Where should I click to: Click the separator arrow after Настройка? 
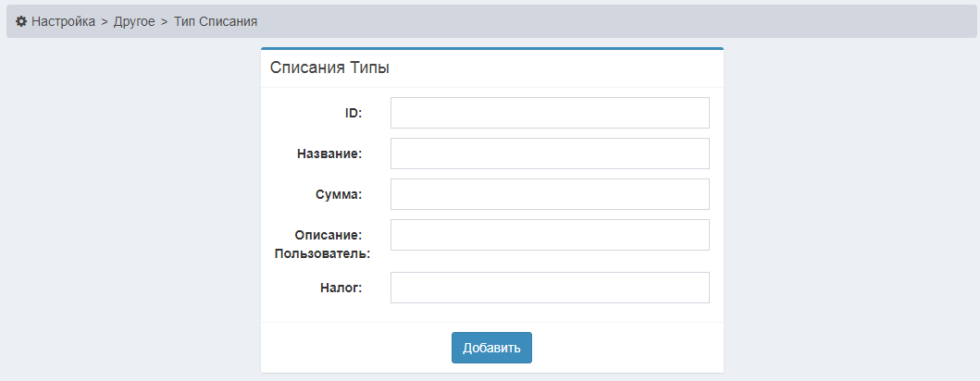[x=105, y=20]
